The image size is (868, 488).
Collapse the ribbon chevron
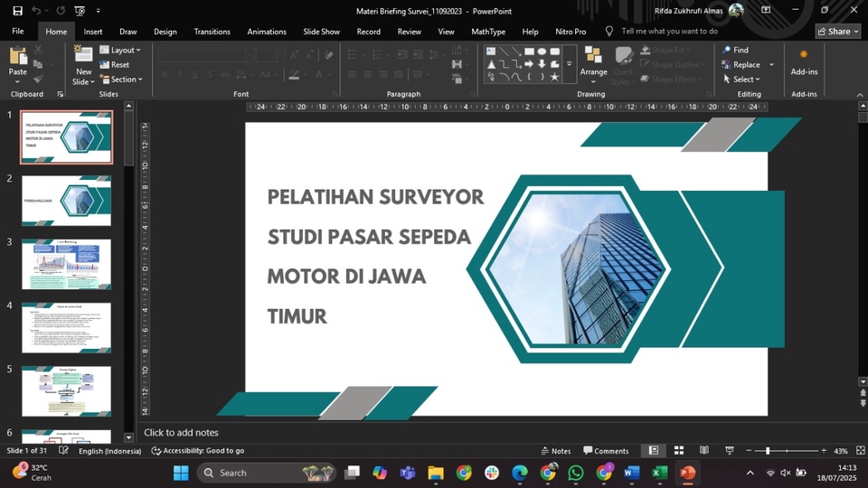(x=860, y=95)
